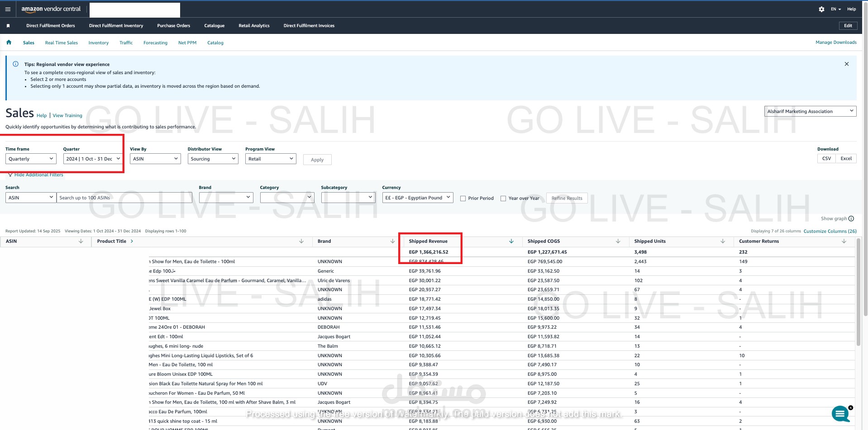This screenshot has height=430, width=868.
Task: Open settings gear icon
Action: pos(821,9)
